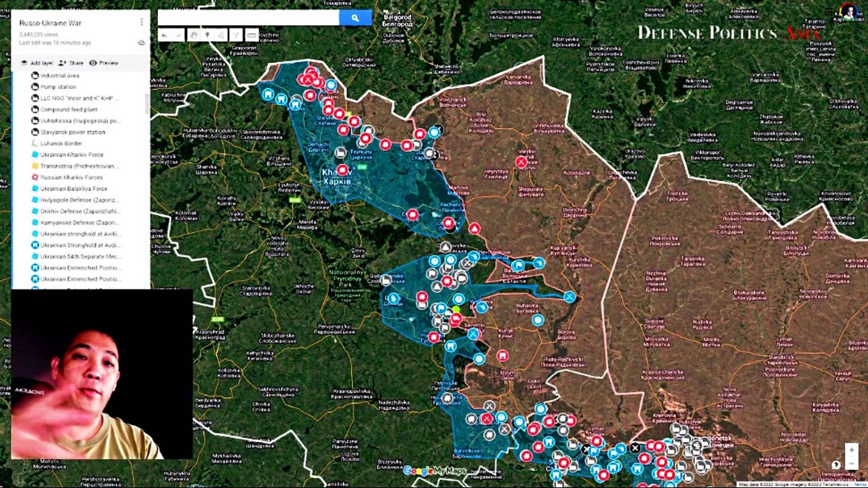Select the draw line tool

(x=221, y=35)
